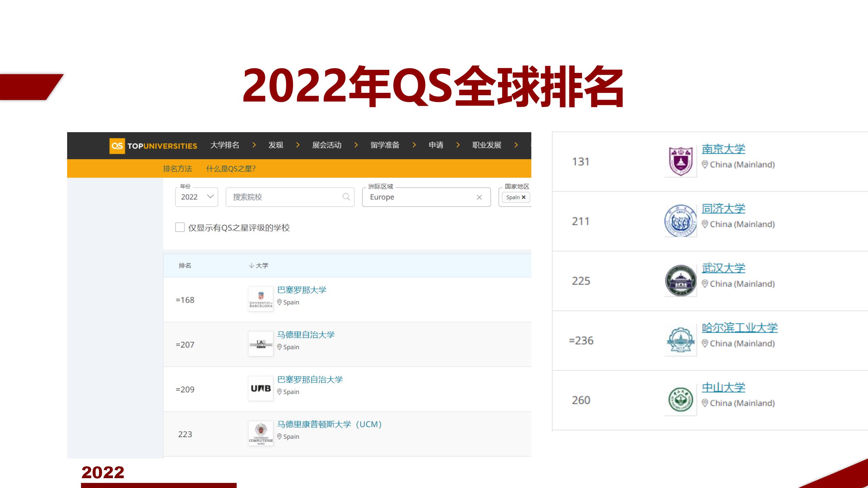Remove the Spain country tag
Image resolution: width=868 pixels, height=488 pixels.
(524, 197)
